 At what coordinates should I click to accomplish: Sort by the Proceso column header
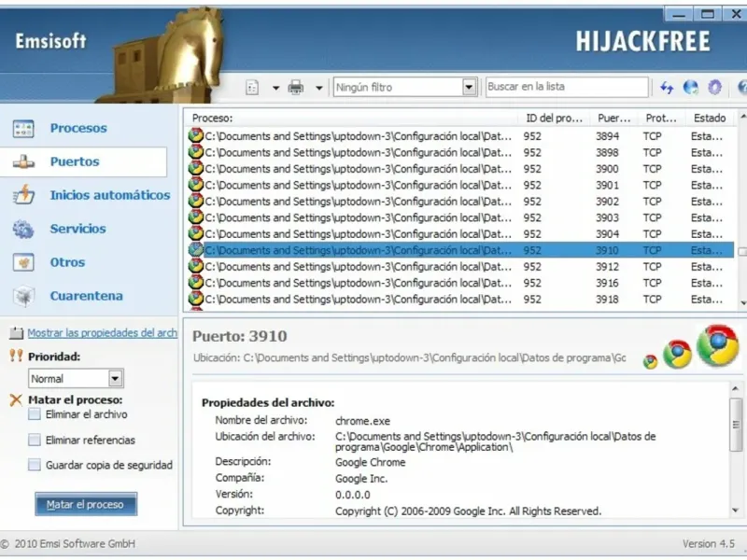pyautogui.click(x=352, y=119)
